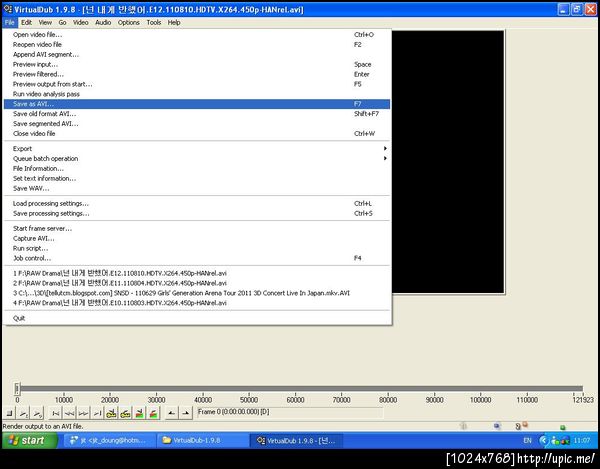Open recent file 4 E10.110803 avi
Screen dimensions: 600x469
click(197, 303)
